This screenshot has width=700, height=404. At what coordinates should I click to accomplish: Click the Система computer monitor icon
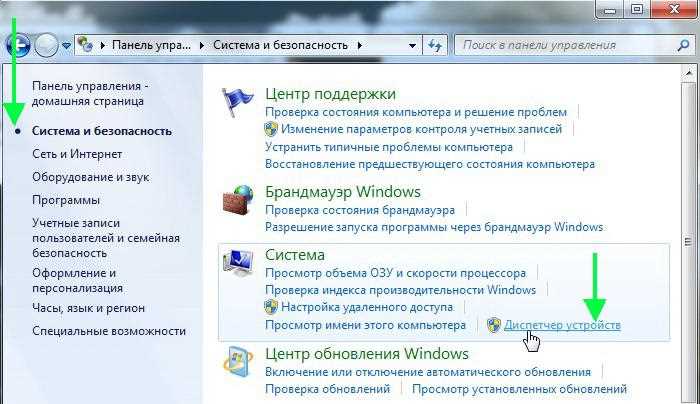tap(238, 263)
